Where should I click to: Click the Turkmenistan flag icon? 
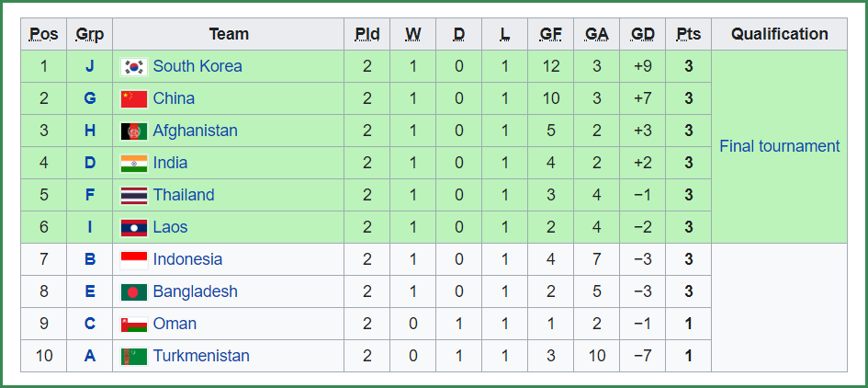[x=134, y=356]
